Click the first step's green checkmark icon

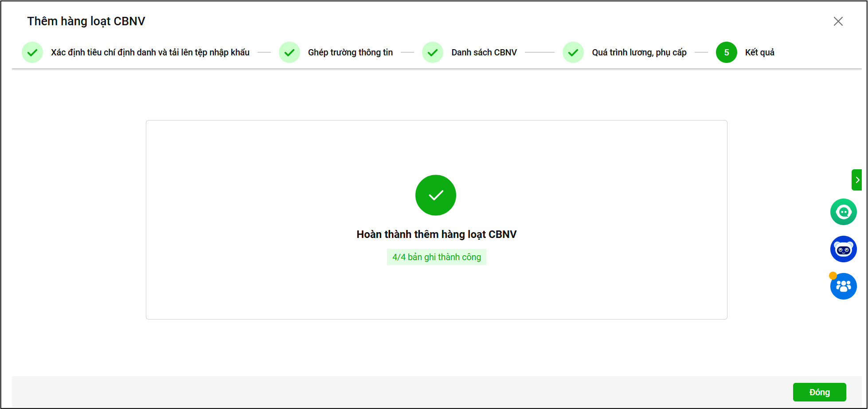(x=32, y=52)
